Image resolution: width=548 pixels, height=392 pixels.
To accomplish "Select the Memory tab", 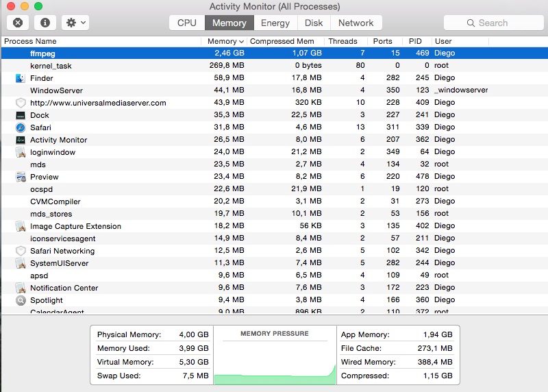I will pos(229,23).
